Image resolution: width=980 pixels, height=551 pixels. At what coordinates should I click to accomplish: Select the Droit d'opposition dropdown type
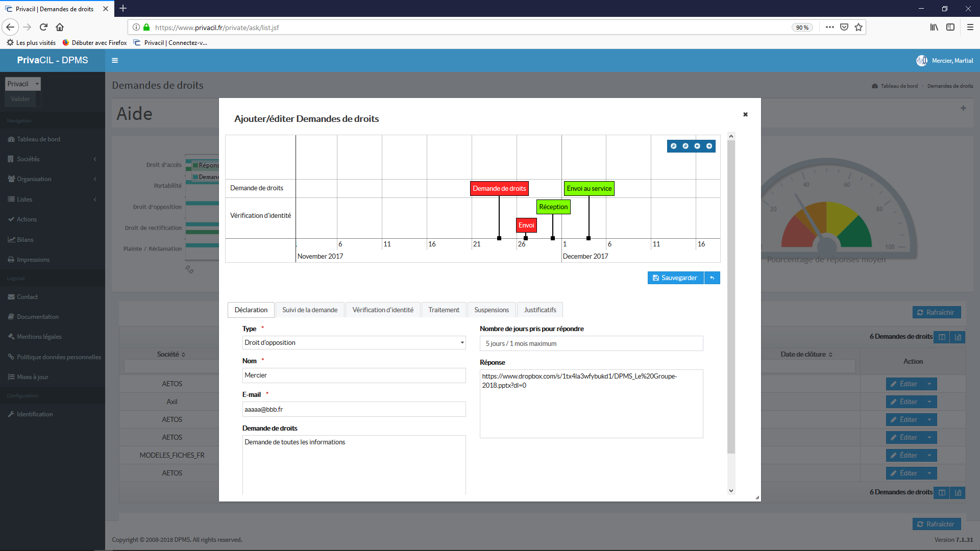coord(353,342)
